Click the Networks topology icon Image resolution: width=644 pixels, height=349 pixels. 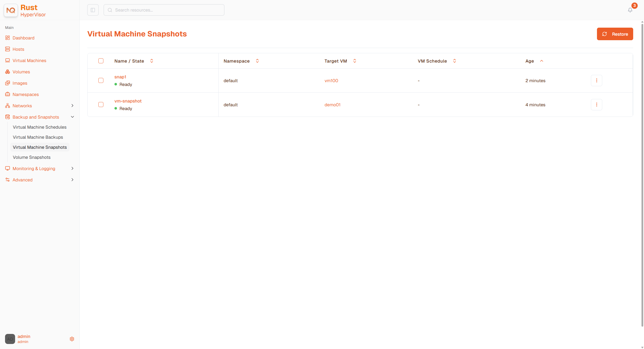[x=8, y=106]
